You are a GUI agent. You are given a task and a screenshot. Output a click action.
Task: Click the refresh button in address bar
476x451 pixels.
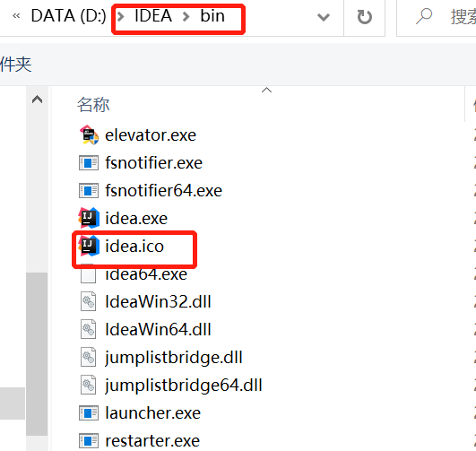click(x=364, y=17)
